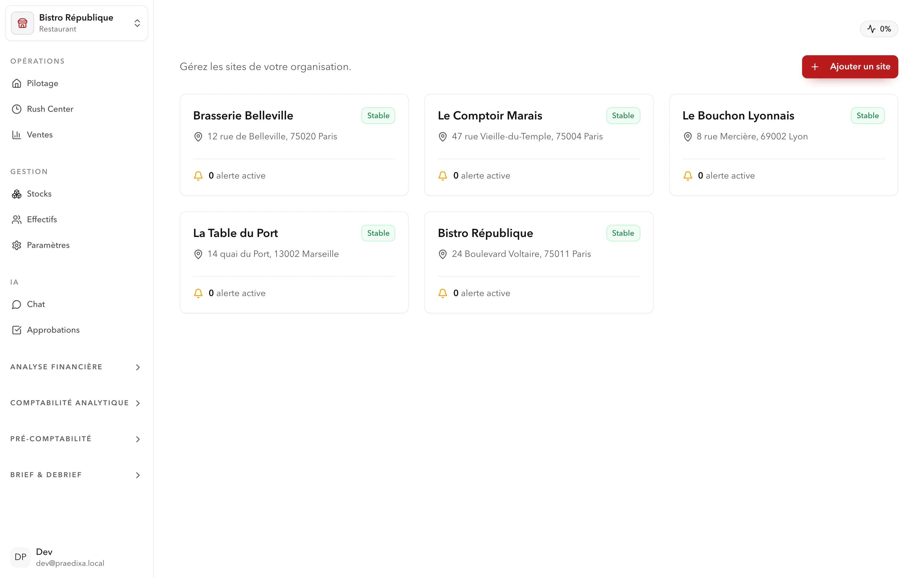924x578 pixels.
Task: Click the red restaurant storefront icon
Action: coord(22,23)
